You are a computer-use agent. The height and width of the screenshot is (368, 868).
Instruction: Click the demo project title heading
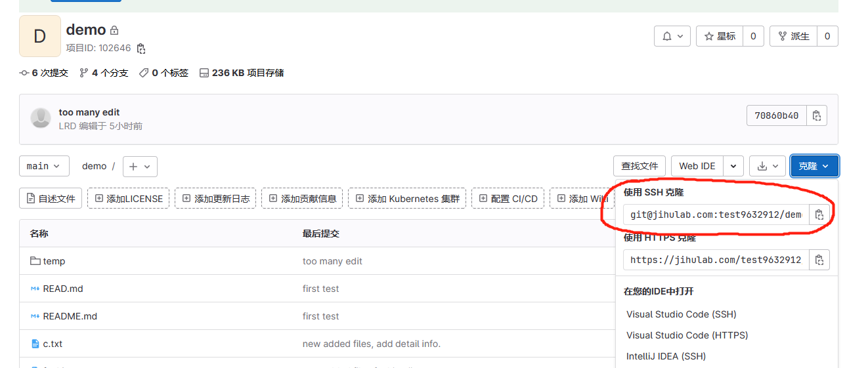[86, 30]
